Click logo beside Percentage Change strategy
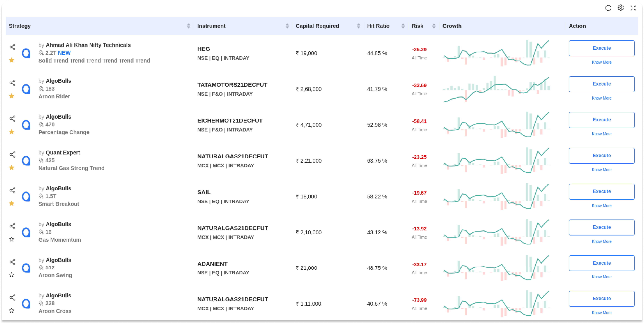644x336 pixels. coord(26,125)
